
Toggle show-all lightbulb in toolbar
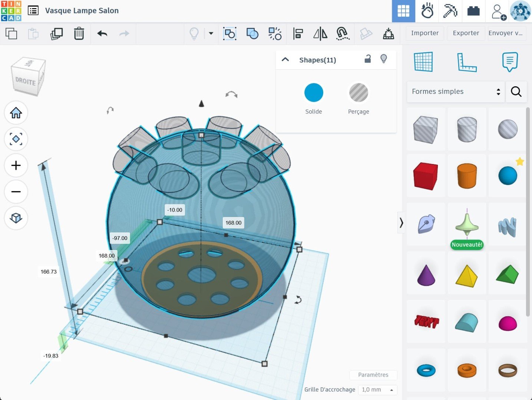coord(194,34)
